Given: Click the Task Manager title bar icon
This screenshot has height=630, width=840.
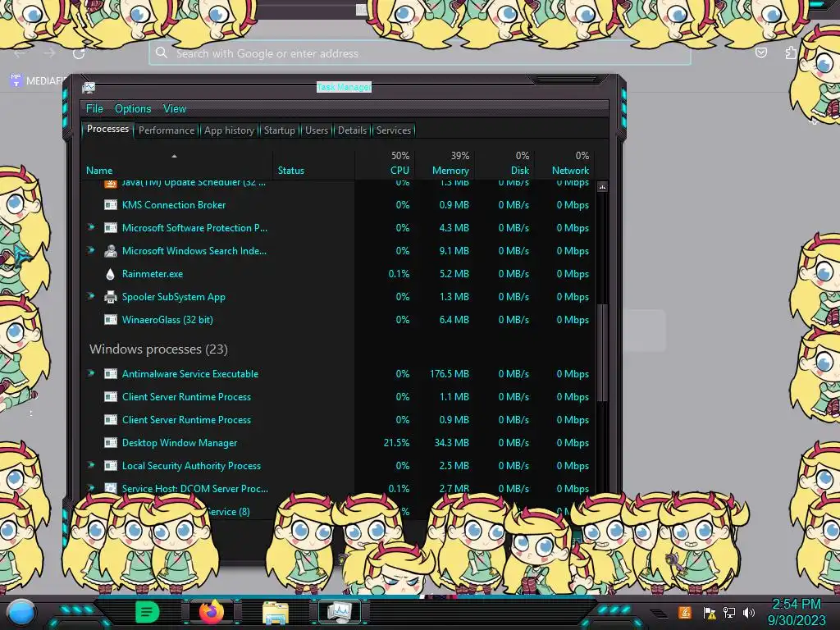Looking at the screenshot, I should pyautogui.click(x=89, y=87).
